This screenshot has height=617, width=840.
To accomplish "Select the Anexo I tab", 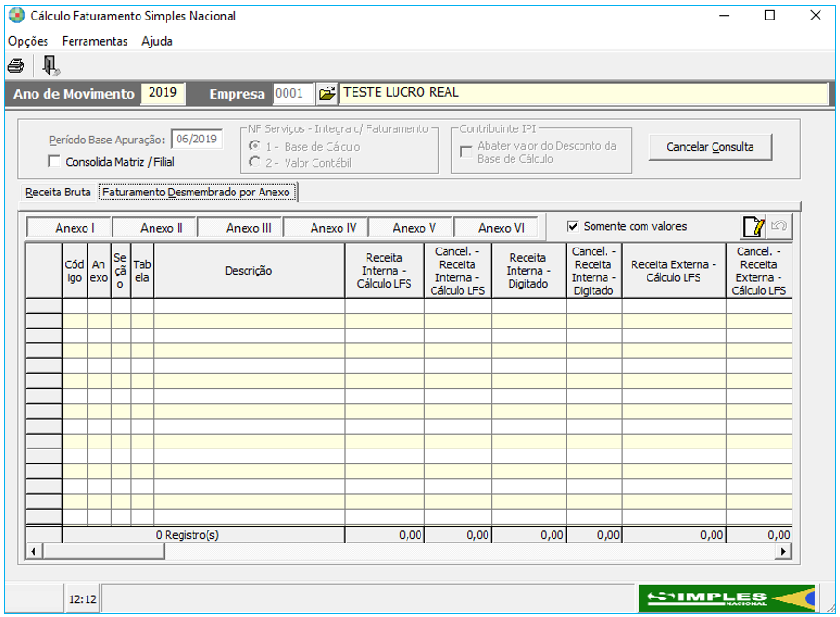I will [x=69, y=228].
